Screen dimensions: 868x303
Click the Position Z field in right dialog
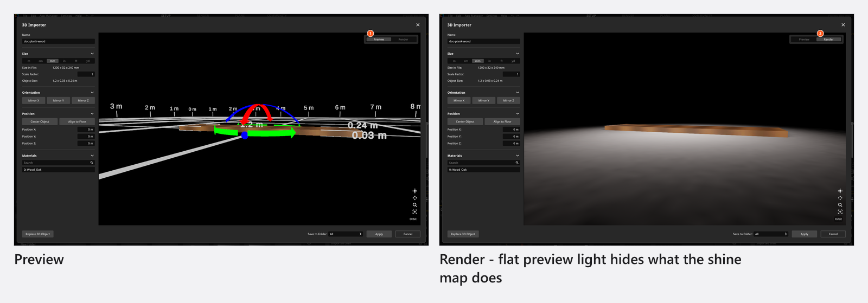[511, 144]
